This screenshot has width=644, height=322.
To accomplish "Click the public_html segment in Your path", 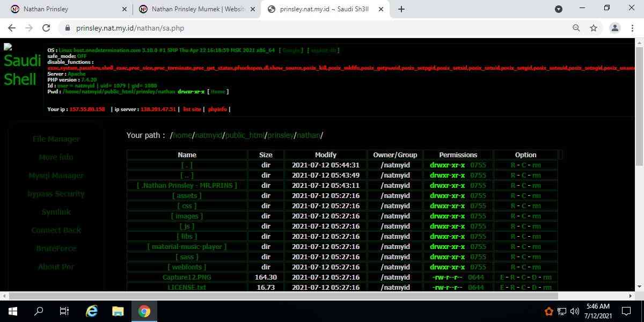I will click(x=245, y=135).
